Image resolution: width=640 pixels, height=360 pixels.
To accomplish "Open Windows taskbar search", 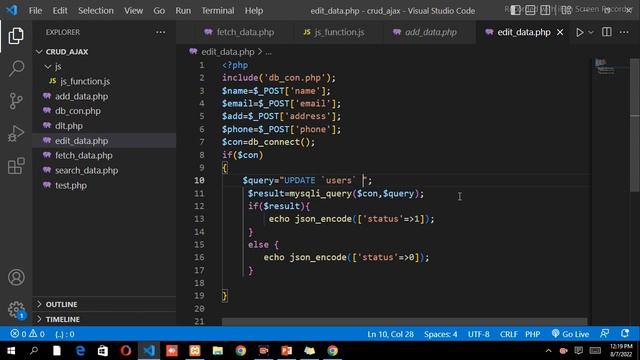I will (x=34, y=351).
